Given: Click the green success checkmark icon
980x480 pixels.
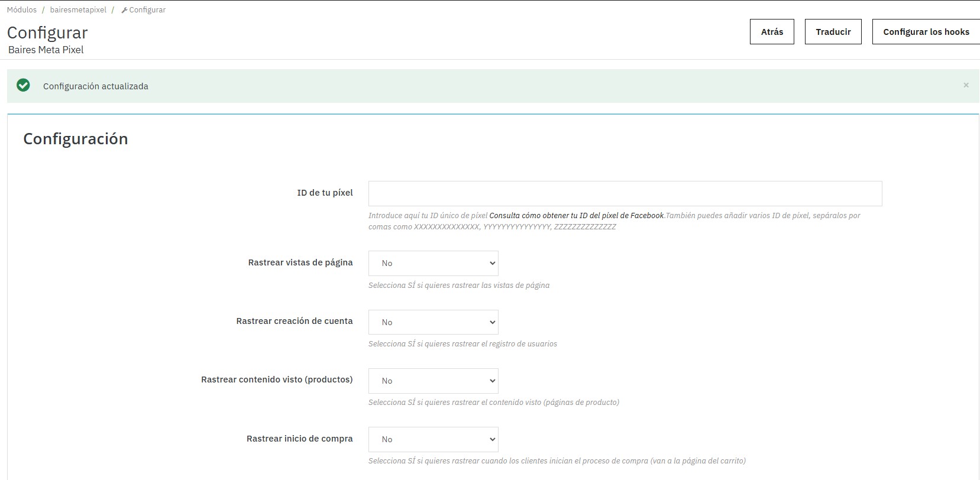Looking at the screenshot, I should coord(23,86).
